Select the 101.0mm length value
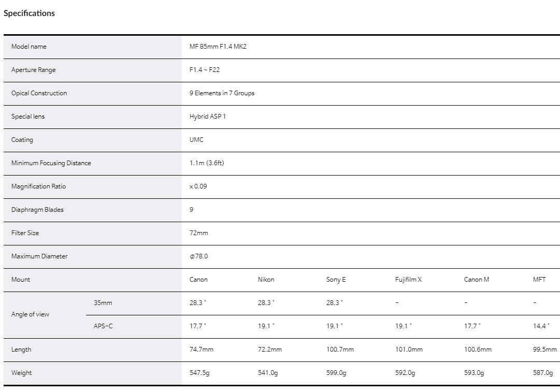The image size is (560, 392). click(x=409, y=350)
